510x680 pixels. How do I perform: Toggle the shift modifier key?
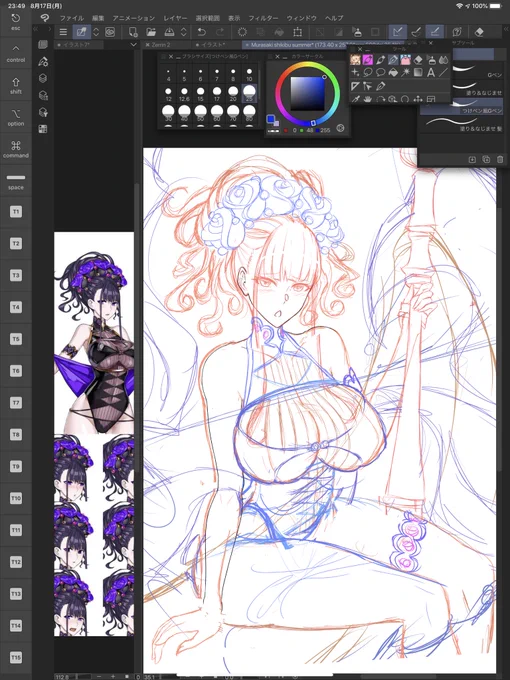[16, 85]
